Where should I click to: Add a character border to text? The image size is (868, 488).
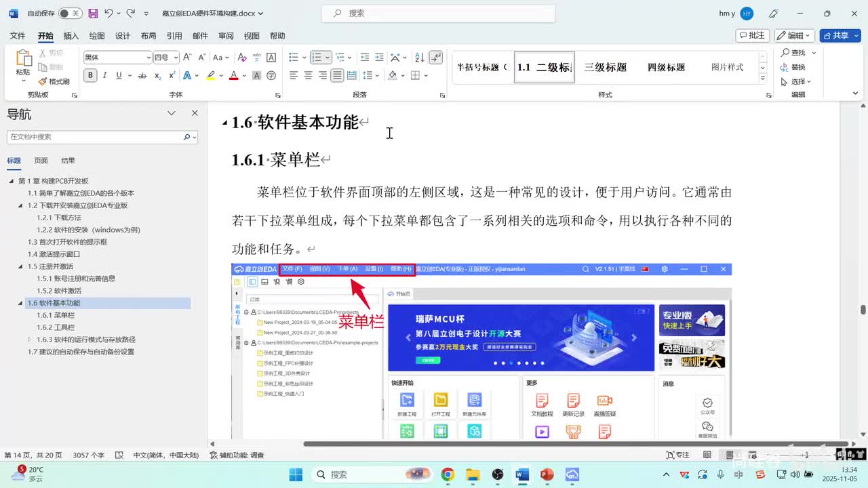pos(271,58)
